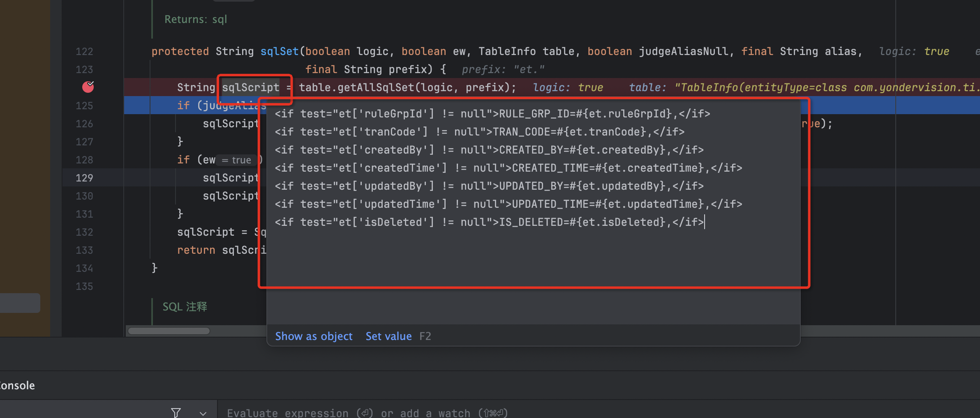Expand the chevron beside the filter icon
980x418 pixels.
[203, 413]
